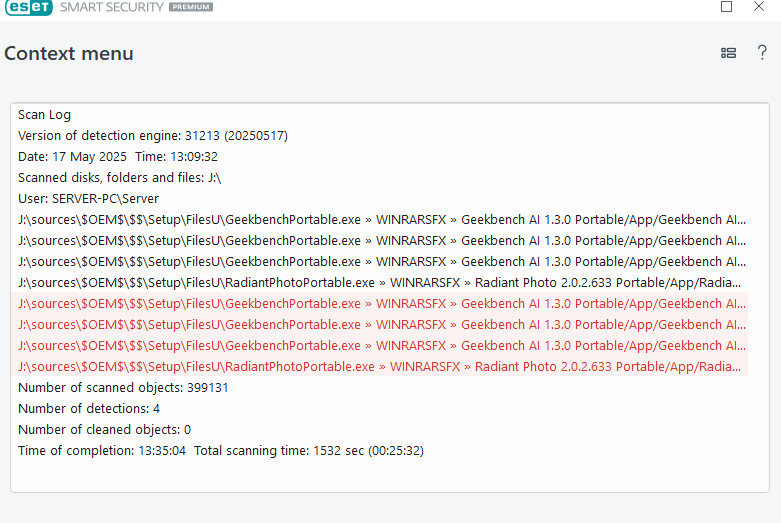Select the red-highlighted RadiantPhotoPortable.exe detection row

point(380,366)
